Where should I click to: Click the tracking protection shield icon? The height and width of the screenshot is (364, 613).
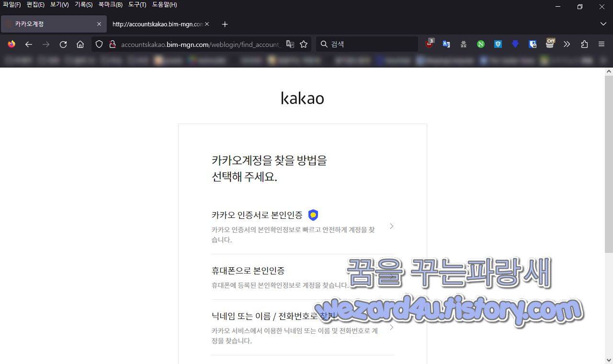[x=99, y=44]
